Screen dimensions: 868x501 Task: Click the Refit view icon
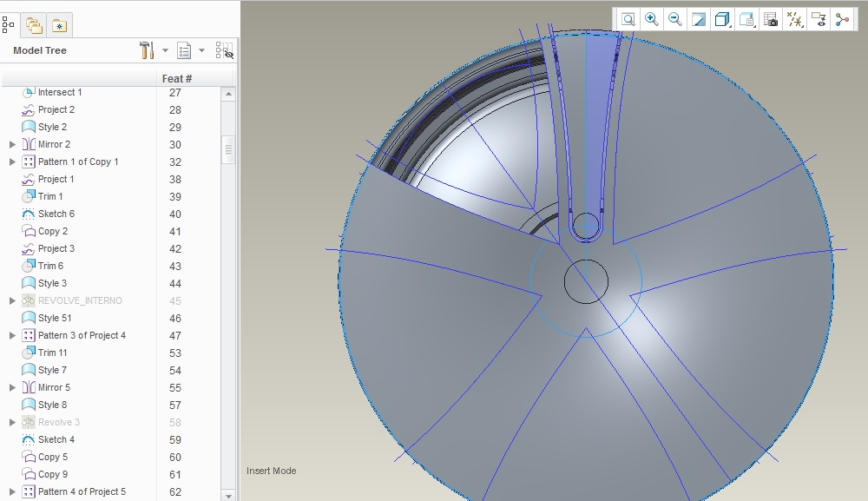[628, 20]
